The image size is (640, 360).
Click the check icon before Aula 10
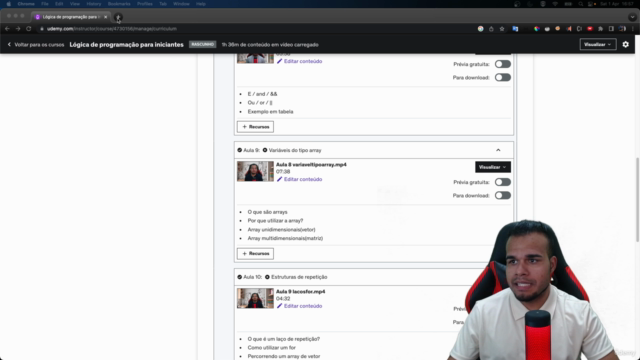(x=240, y=277)
